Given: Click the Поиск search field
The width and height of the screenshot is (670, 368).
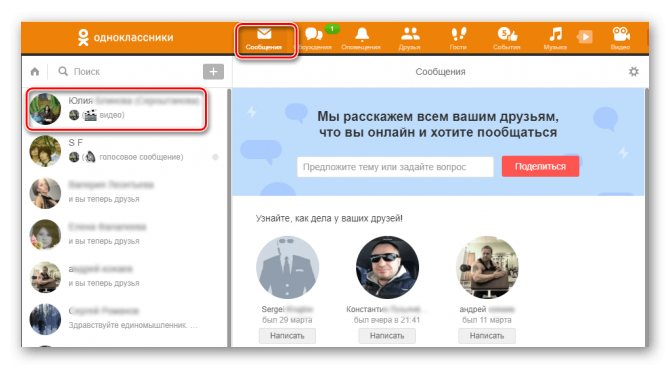Looking at the screenshot, I should tap(128, 71).
